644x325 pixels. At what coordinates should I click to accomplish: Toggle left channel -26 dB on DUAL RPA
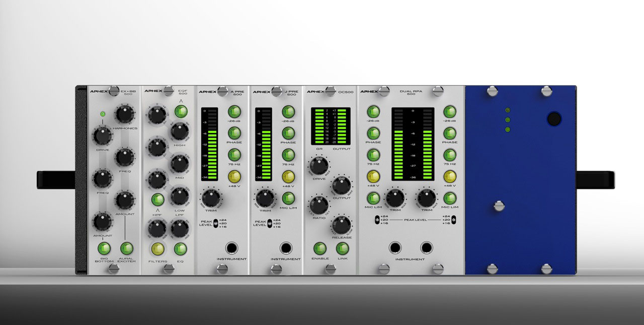(373, 111)
